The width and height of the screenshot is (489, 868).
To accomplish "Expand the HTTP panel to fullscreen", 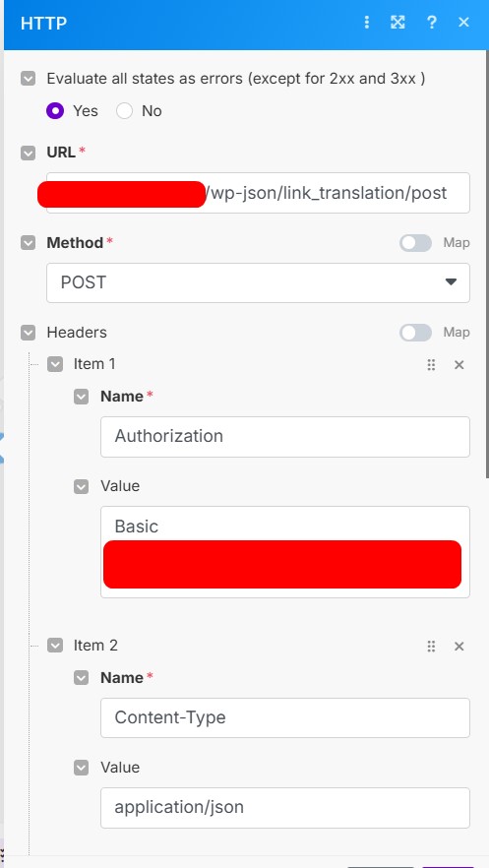I will click(x=397, y=22).
